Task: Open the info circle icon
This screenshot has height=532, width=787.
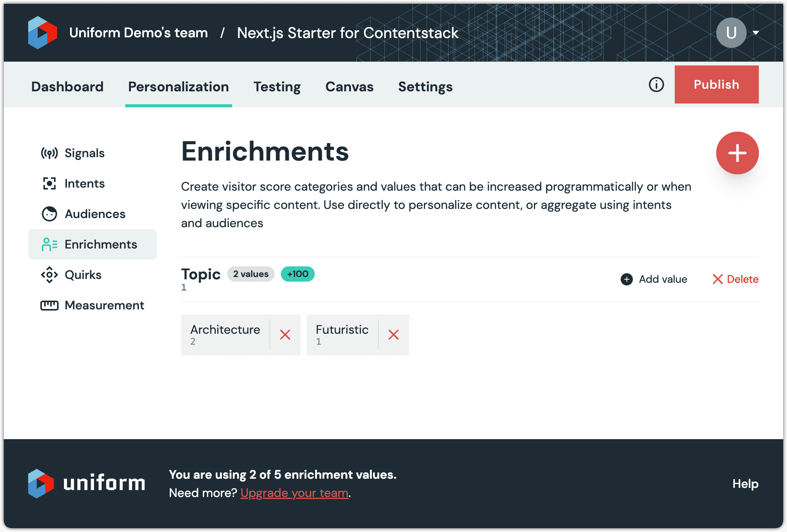Action: point(656,84)
